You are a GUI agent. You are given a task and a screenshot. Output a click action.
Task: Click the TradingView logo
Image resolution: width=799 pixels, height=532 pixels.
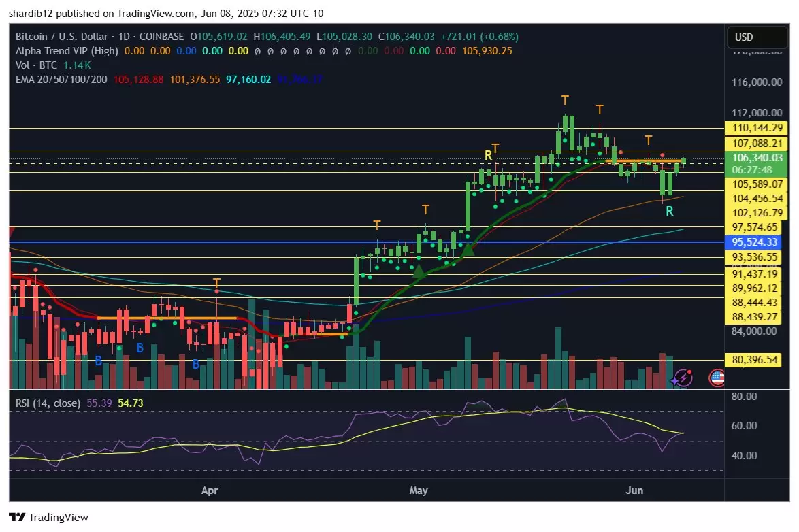pyautogui.click(x=49, y=517)
